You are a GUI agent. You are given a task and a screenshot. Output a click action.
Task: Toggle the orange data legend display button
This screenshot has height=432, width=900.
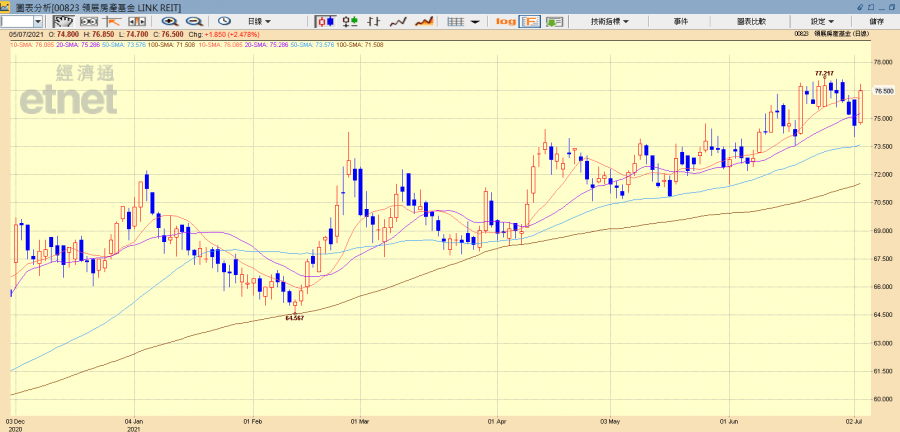(530, 21)
